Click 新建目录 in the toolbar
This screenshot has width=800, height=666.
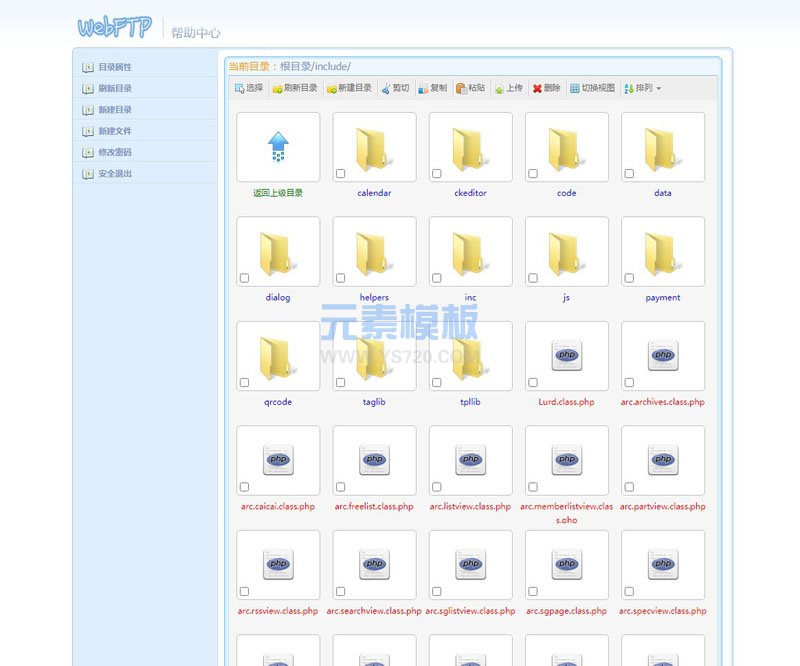349,88
